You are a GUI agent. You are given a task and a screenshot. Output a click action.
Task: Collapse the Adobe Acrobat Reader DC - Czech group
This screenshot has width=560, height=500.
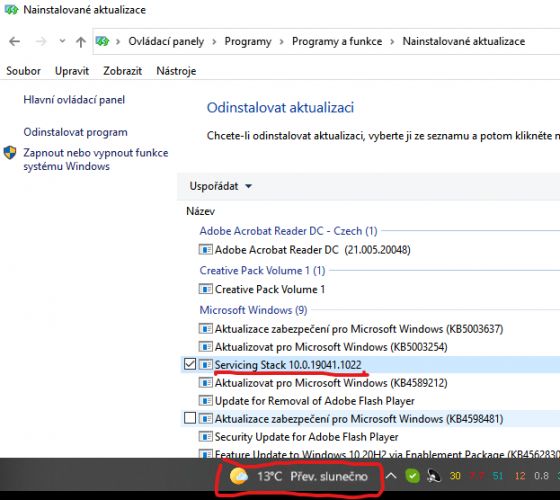288,231
